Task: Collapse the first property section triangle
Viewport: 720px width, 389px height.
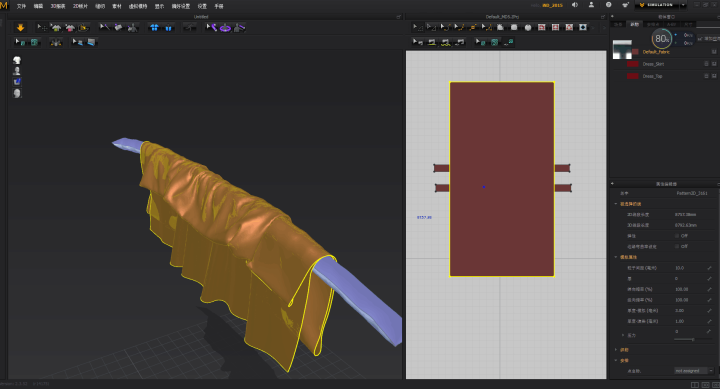Action: [x=616, y=204]
